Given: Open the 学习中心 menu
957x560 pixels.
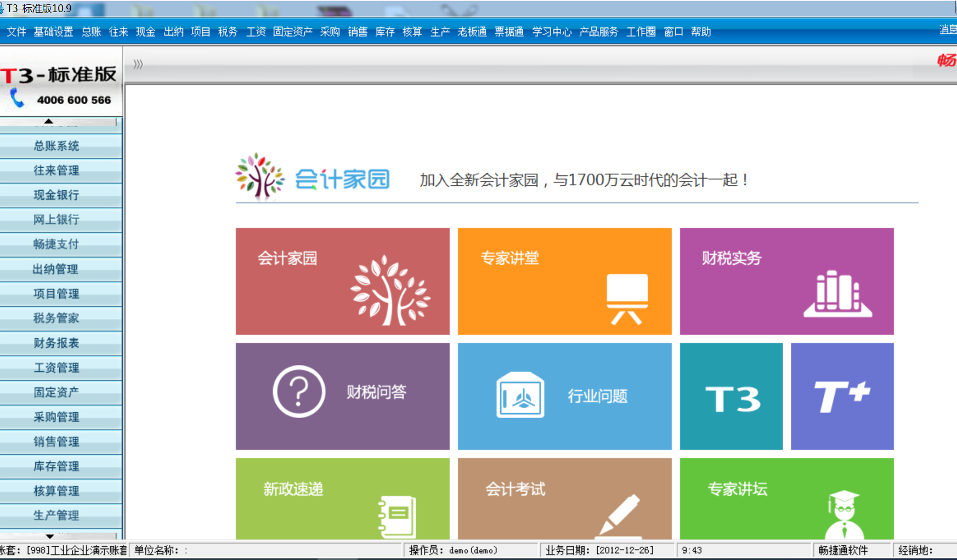Looking at the screenshot, I should pos(552,32).
